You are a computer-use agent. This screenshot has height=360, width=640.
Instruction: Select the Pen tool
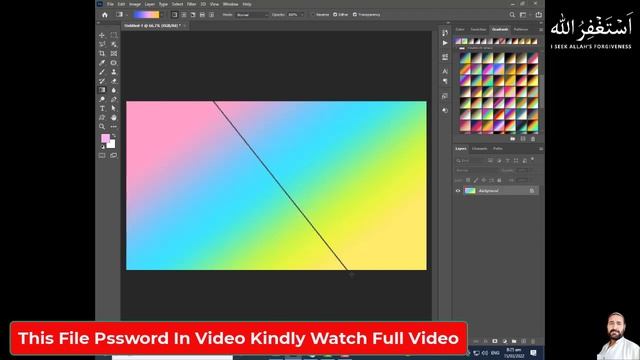click(x=114, y=99)
